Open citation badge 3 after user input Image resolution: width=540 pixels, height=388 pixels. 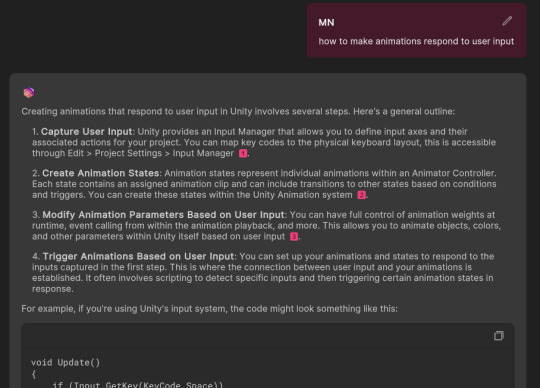294,237
